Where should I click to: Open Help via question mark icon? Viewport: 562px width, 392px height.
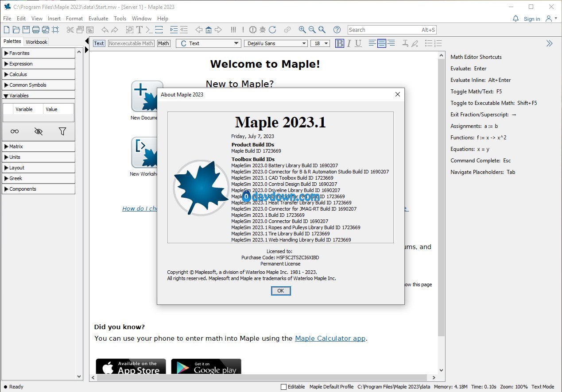click(x=337, y=30)
